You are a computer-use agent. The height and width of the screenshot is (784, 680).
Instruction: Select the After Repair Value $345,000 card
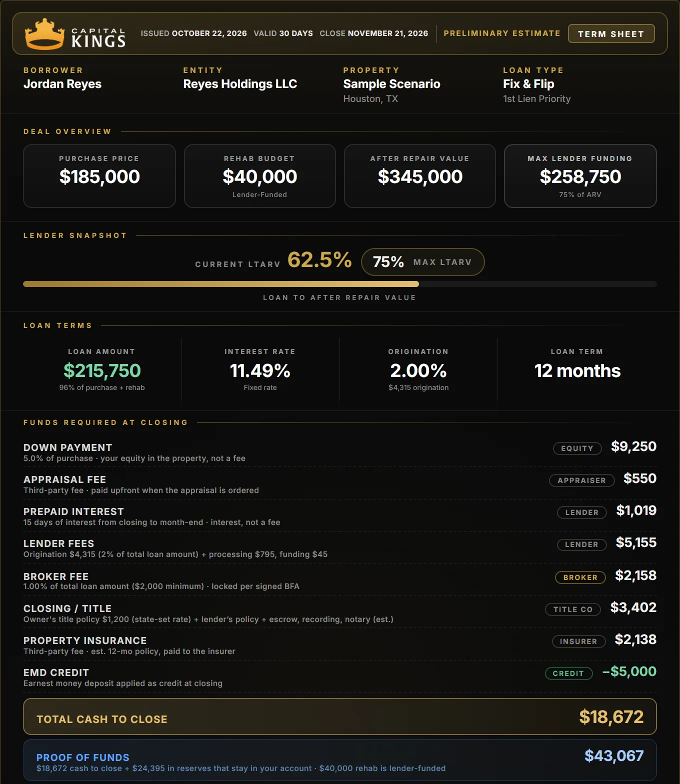coord(420,176)
